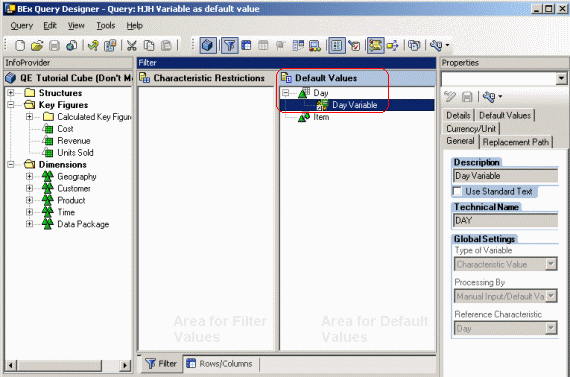Click the Save Query floppy disk icon
The height and width of the screenshot is (377, 570).
coord(54,45)
